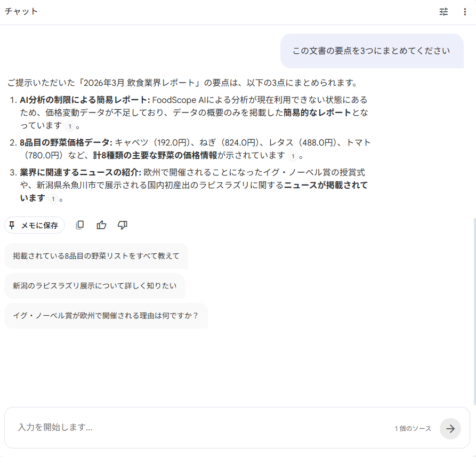Open chat settings sliders icon
The image size is (476, 457).
coord(443,12)
